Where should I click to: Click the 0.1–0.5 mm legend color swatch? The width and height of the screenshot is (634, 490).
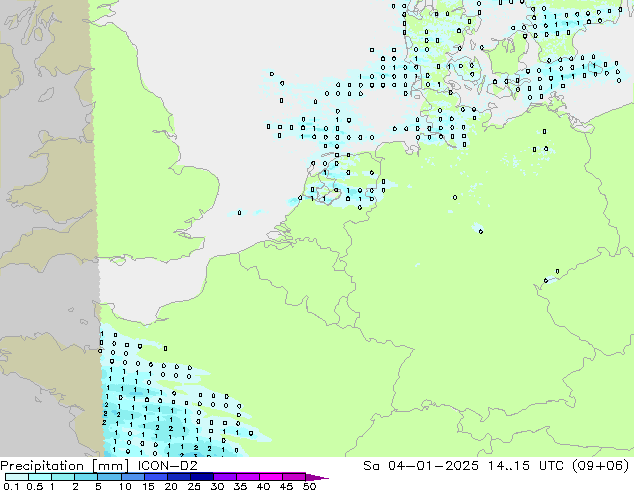(x=17, y=477)
